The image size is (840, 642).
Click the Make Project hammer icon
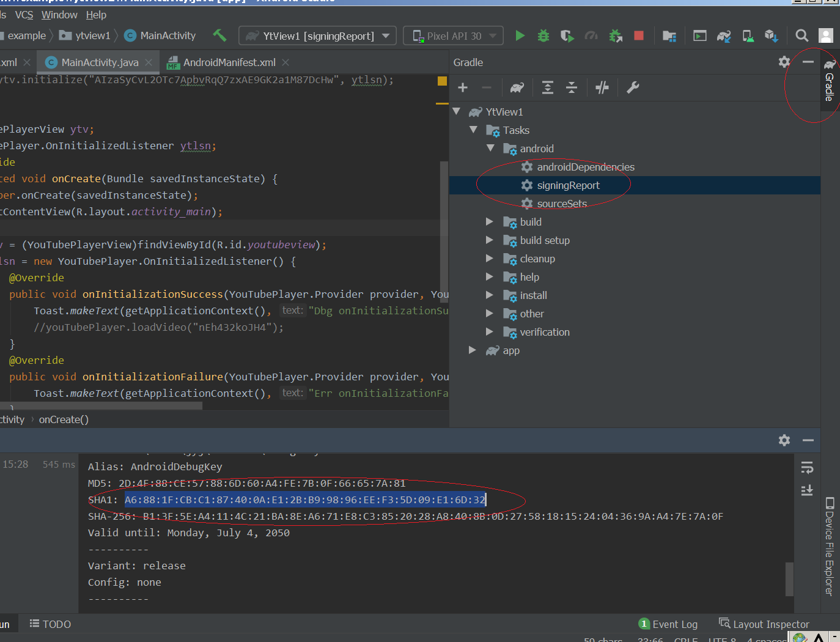[x=219, y=35]
